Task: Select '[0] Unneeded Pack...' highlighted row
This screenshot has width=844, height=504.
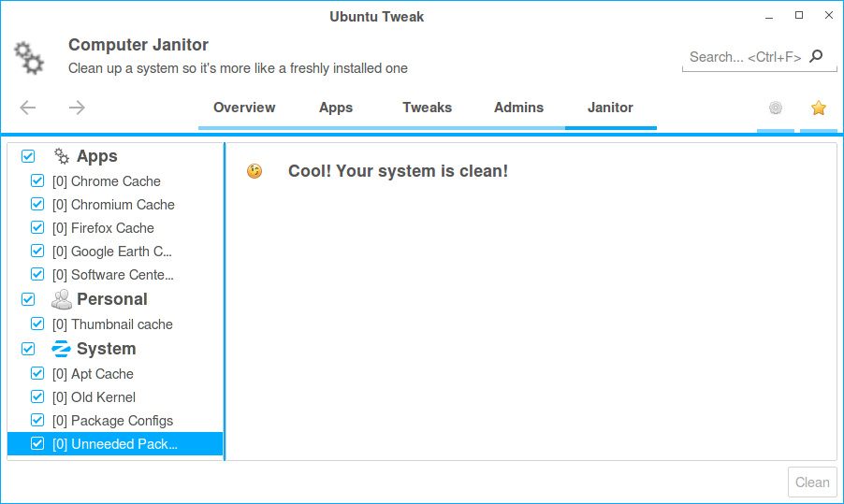Action: 115,444
